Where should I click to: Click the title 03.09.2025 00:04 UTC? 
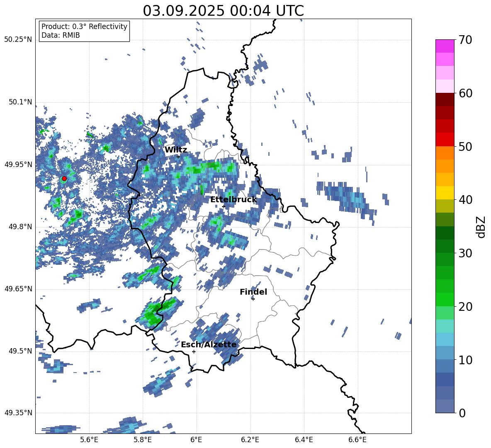(x=223, y=11)
